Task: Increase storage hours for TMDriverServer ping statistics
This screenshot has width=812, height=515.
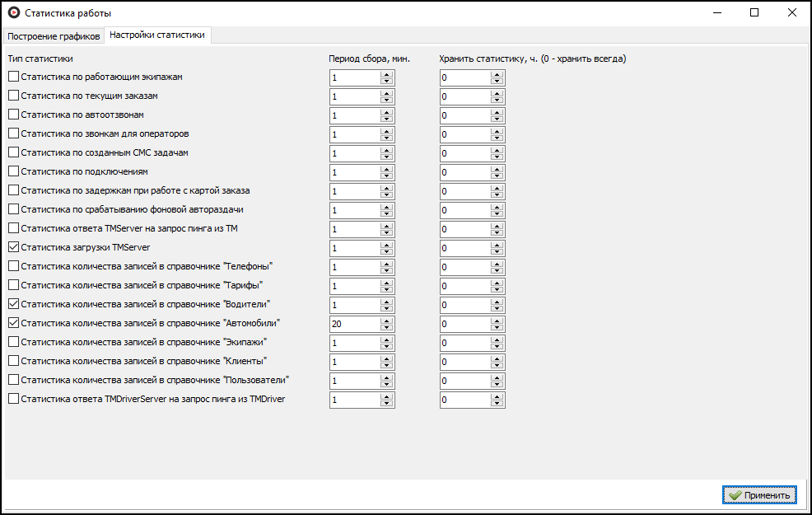Action: click(x=497, y=396)
